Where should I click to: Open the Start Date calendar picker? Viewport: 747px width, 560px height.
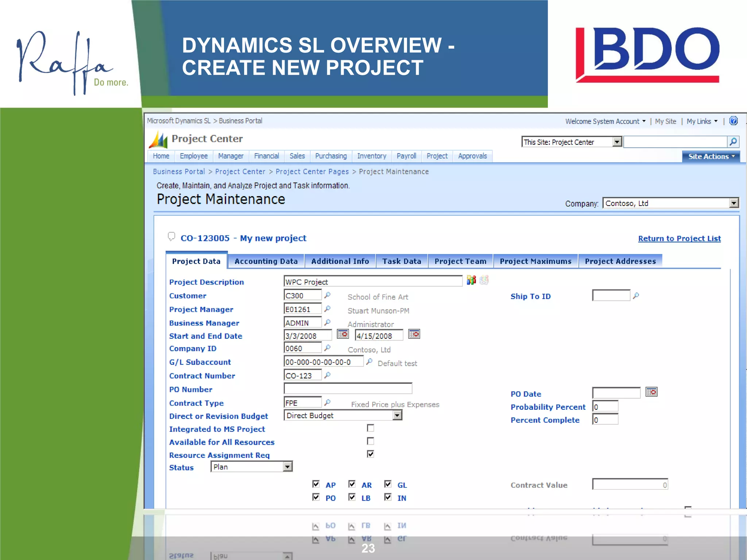click(343, 334)
